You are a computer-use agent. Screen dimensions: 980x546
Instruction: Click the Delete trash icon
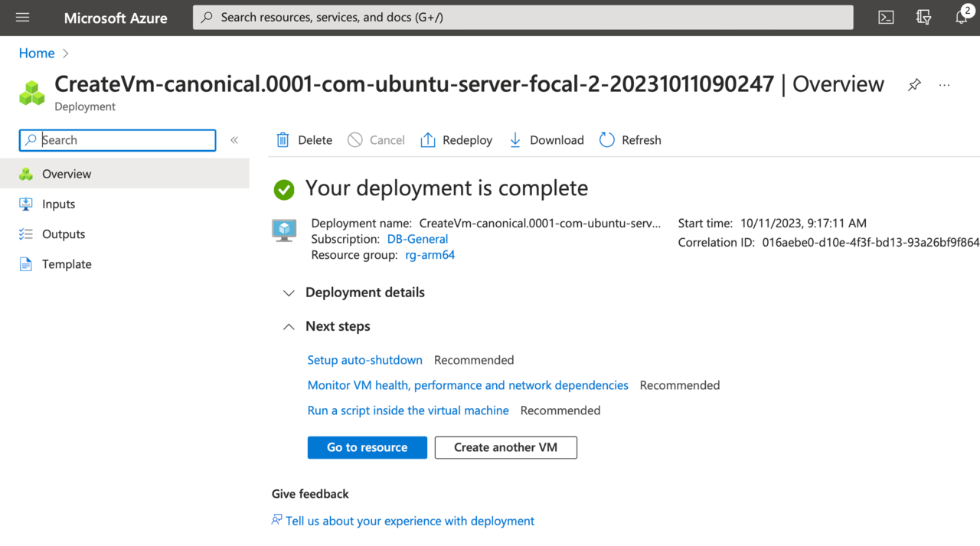pos(283,140)
